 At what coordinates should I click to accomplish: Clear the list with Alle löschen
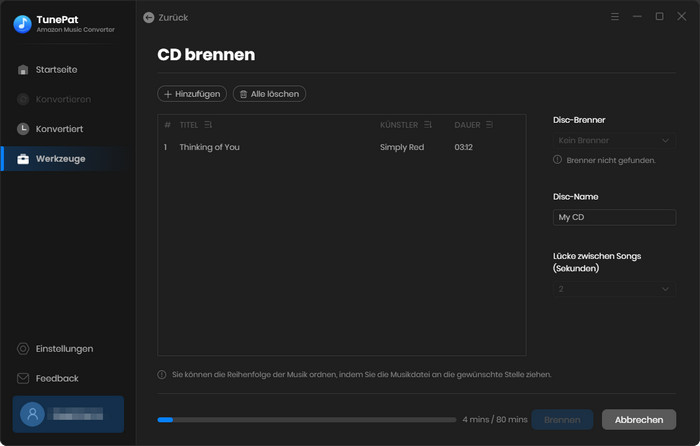269,94
